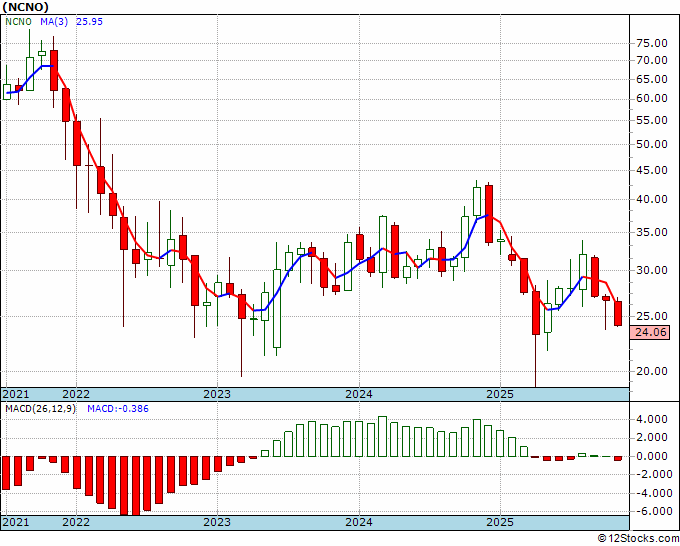Click the -6.000 MACD axis label

point(652,511)
